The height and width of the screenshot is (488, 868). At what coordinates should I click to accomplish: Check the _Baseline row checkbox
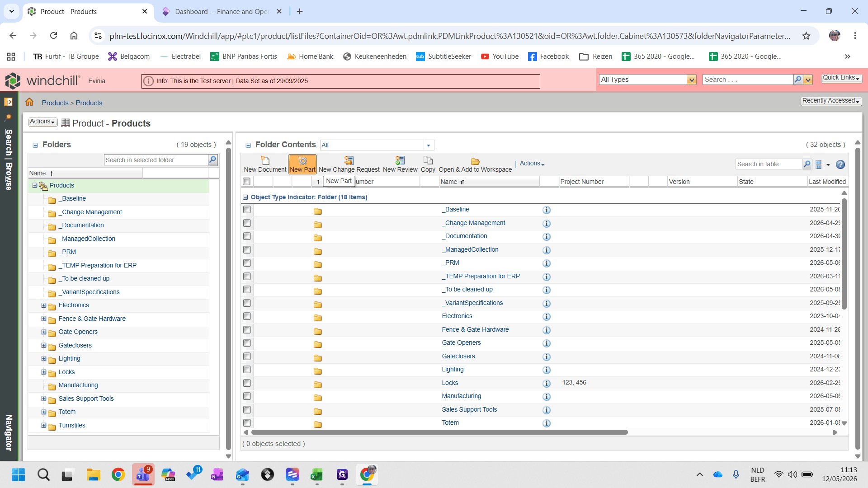click(x=247, y=210)
